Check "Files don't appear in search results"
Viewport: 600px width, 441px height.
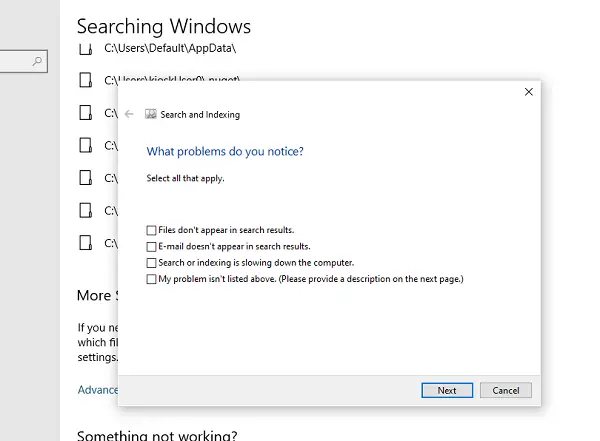pyautogui.click(x=151, y=231)
